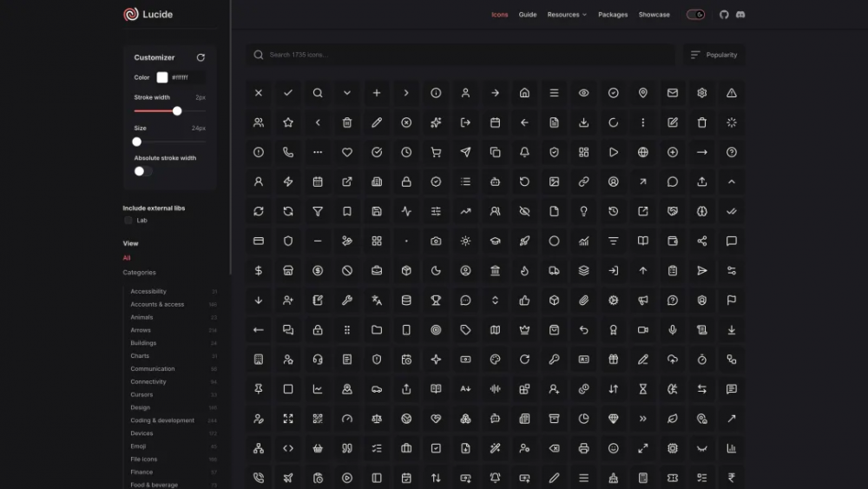This screenshot has width=868, height=489.
Task: Select the X close icon in grid
Action: pyautogui.click(x=259, y=93)
